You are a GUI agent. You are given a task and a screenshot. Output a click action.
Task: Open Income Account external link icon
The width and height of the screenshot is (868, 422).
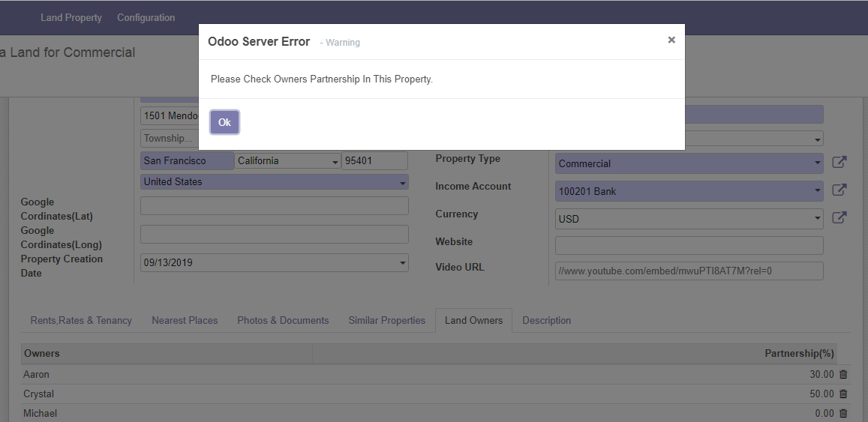click(x=839, y=190)
